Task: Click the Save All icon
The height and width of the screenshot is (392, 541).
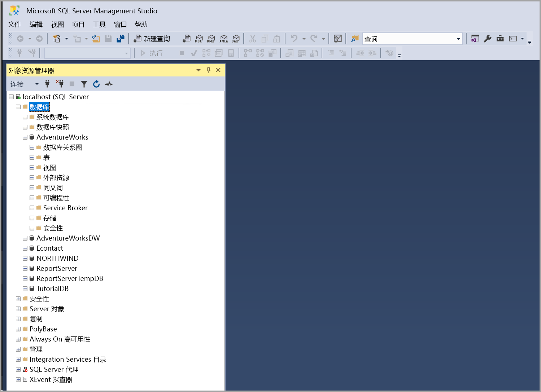Action: click(x=121, y=39)
